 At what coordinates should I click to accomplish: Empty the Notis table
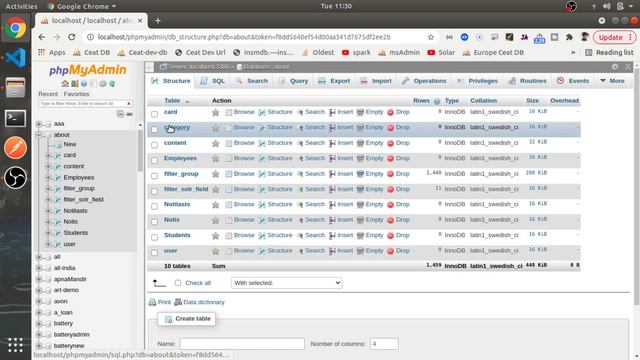tap(370, 220)
